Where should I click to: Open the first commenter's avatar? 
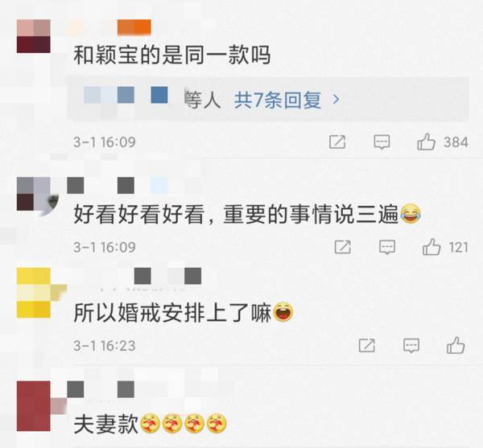tap(34, 36)
